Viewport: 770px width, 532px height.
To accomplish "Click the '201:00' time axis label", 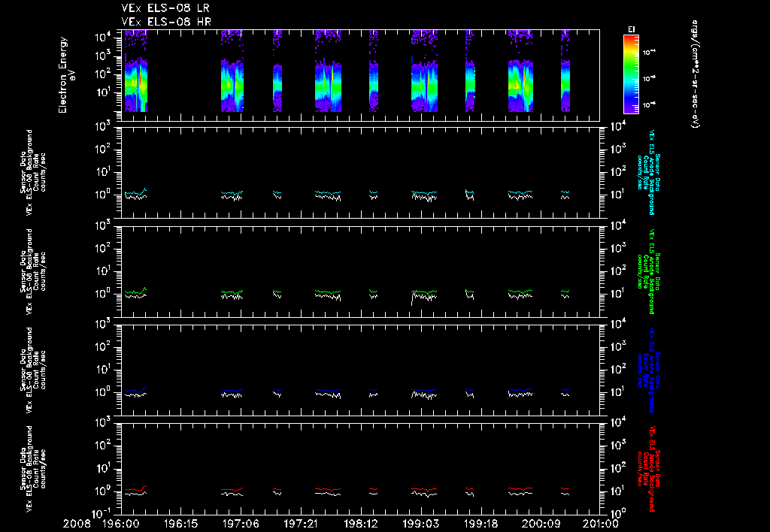I will (x=601, y=524).
